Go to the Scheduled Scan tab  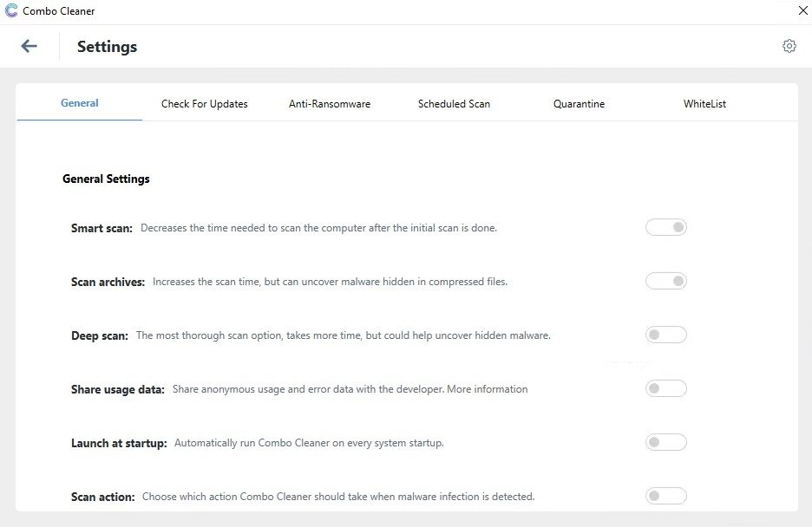[x=455, y=103]
